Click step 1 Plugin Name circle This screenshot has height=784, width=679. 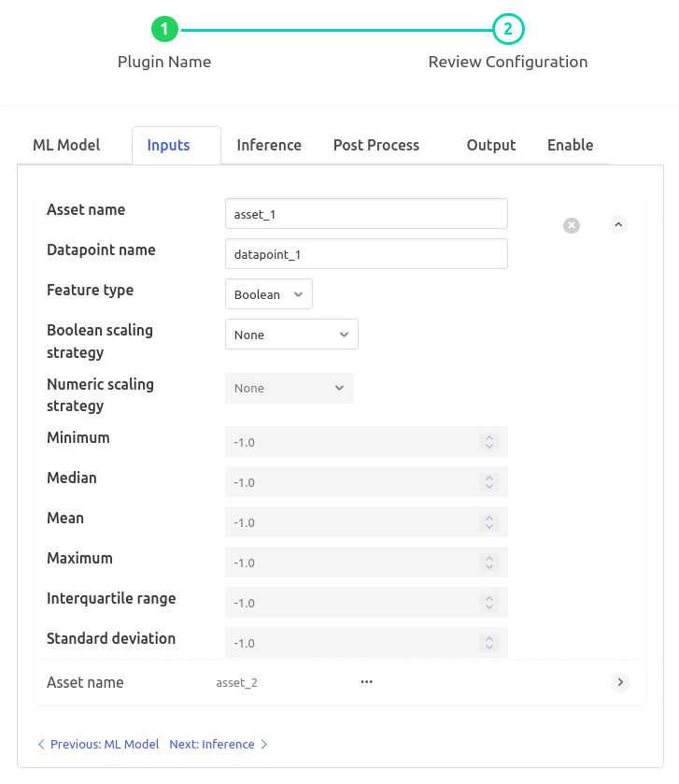(x=164, y=30)
